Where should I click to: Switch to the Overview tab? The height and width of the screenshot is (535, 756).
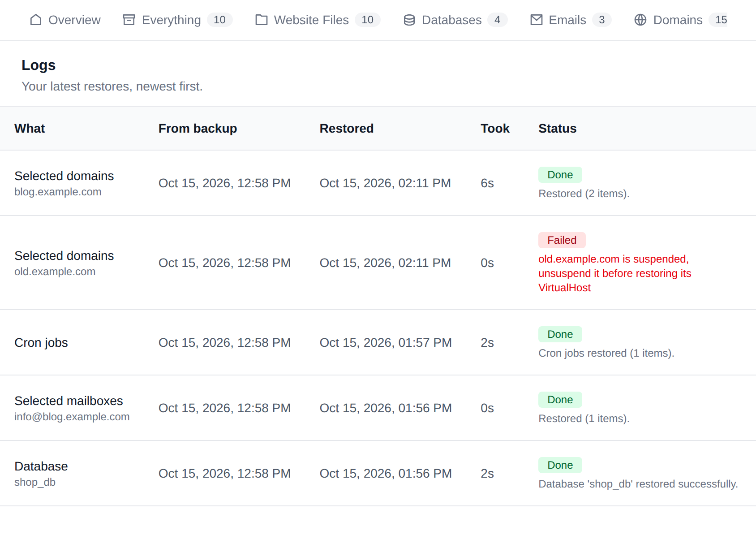[65, 20]
